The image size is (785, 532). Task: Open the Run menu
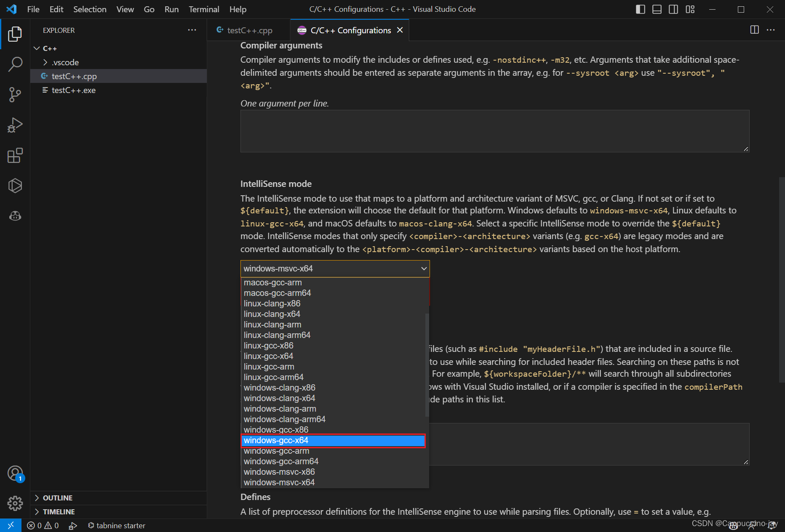[x=171, y=9]
